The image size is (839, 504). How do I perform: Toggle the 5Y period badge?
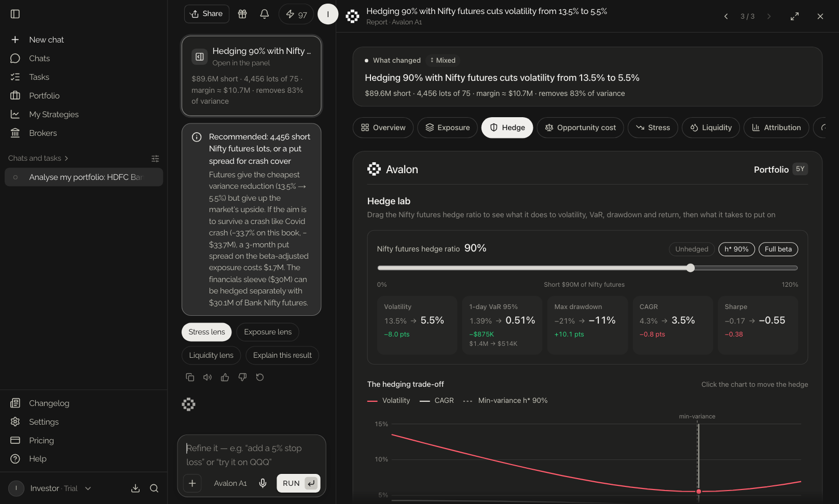click(x=800, y=169)
